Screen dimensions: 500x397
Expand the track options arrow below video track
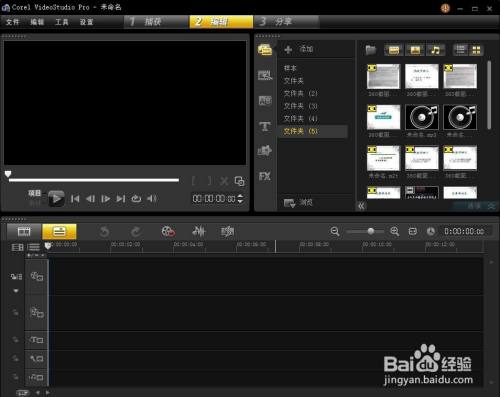[x=16, y=291]
